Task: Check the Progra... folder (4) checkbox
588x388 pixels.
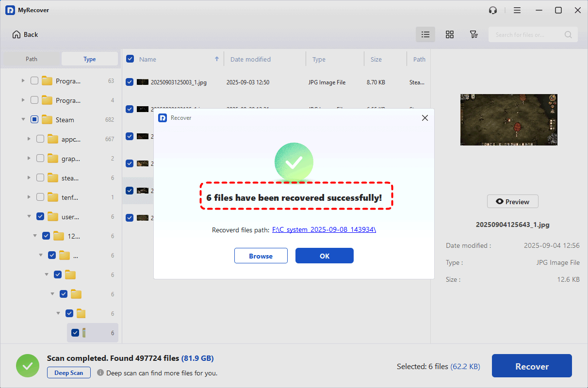Action: [x=34, y=100]
